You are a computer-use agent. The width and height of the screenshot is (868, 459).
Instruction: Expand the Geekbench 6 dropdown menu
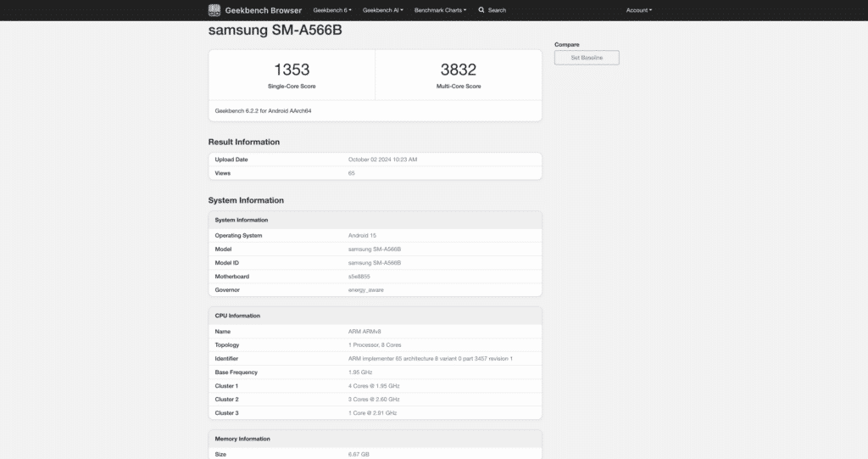(332, 10)
